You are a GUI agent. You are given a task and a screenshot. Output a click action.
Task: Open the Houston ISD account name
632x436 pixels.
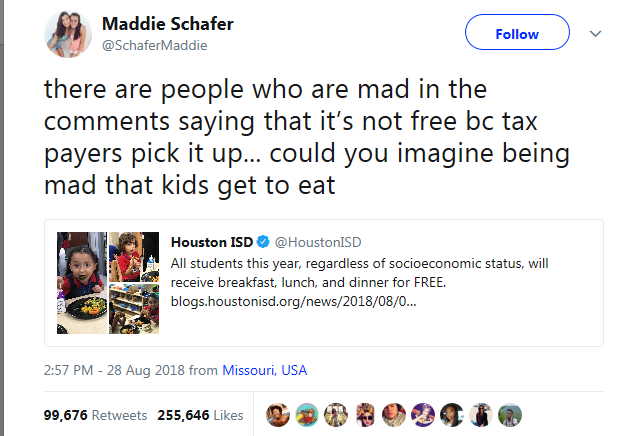(211, 243)
